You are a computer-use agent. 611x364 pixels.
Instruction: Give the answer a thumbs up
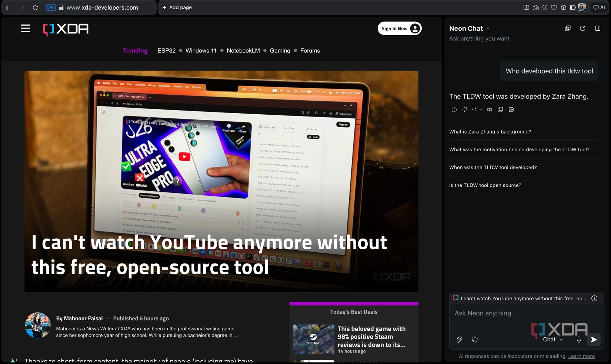(x=454, y=109)
